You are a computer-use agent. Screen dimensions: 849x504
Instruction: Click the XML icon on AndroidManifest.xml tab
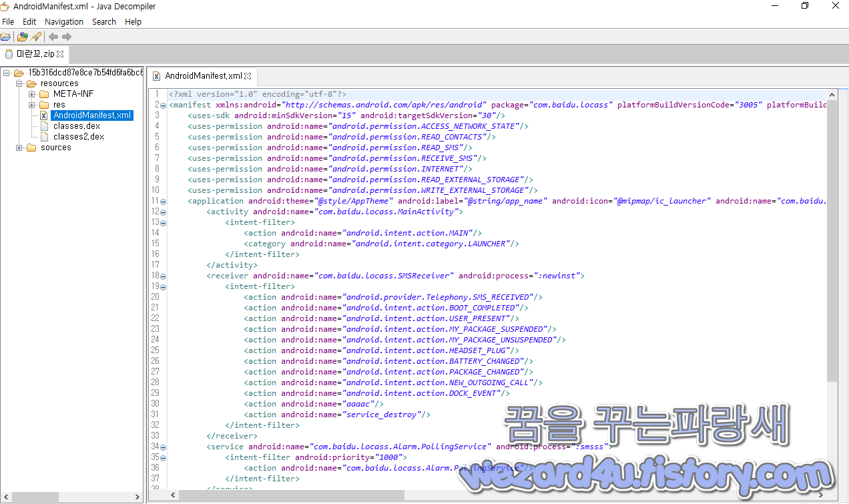pos(157,76)
